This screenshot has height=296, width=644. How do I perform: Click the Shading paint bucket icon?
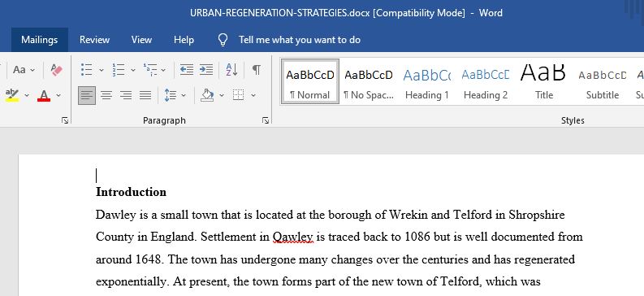[x=207, y=95]
